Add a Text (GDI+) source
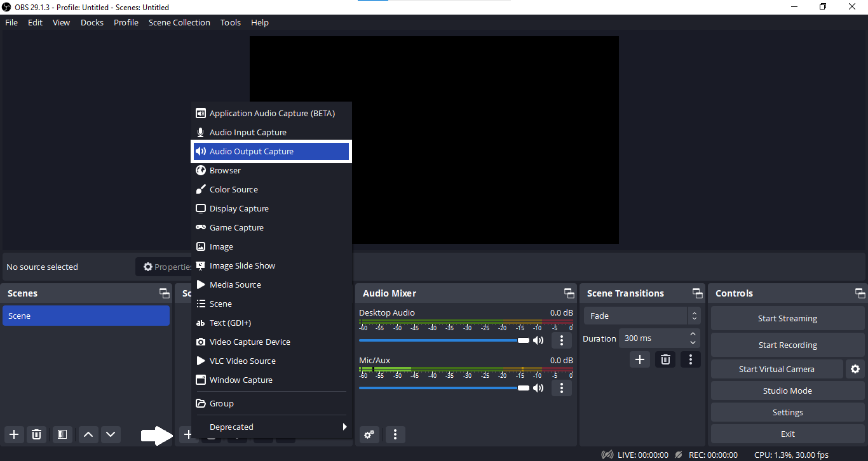This screenshot has width=868, height=461. (271, 323)
